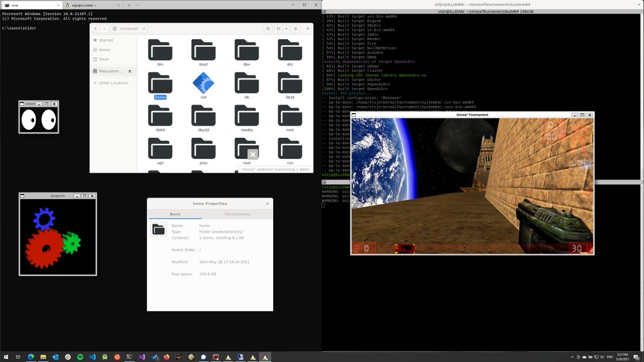Click the folder icon in home Properties

click(x=158, y=230)
